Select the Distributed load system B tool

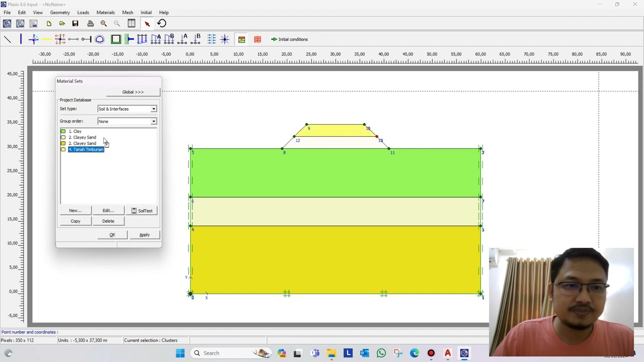169,39
